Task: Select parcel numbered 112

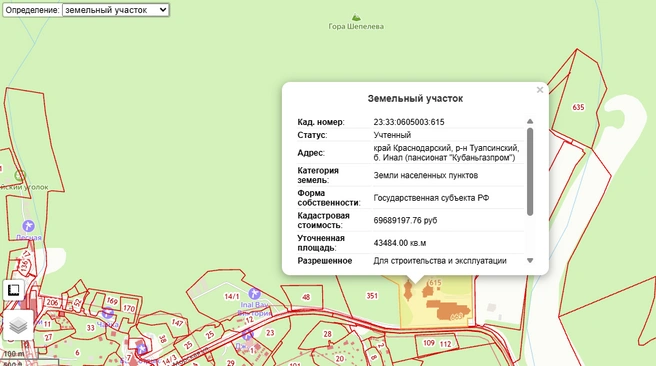Action: [446, 344]
